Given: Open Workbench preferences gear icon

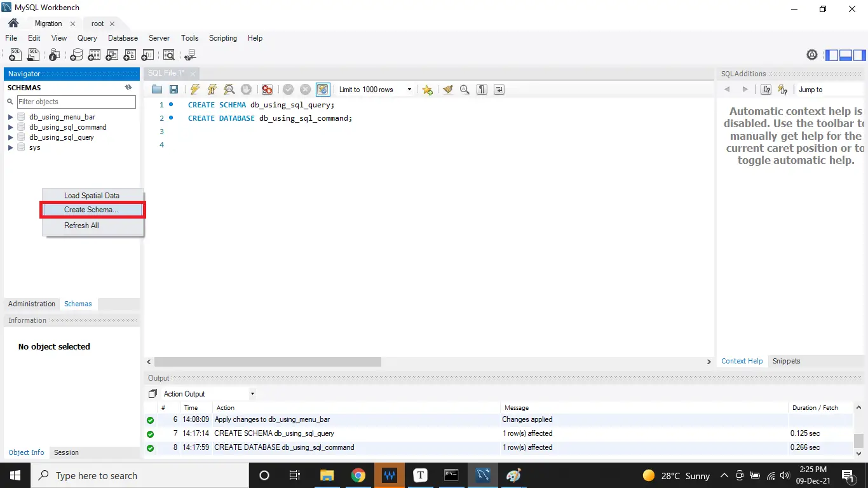Looking at the screenshot, I should 812,55.
